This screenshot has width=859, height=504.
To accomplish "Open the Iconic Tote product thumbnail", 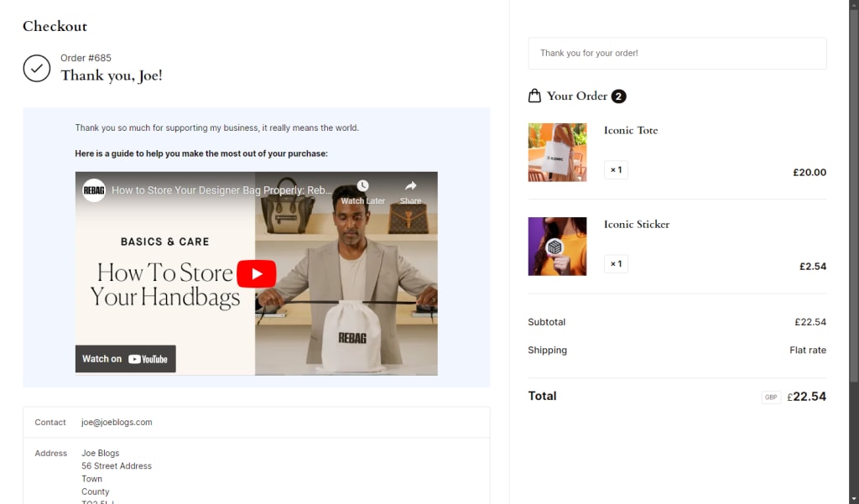I will [x=557, y=153].
